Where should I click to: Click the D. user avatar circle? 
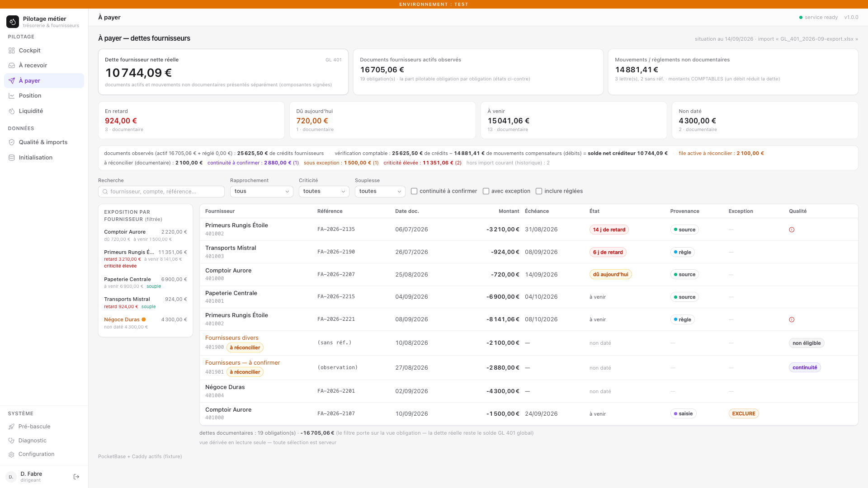click(11, 477)
